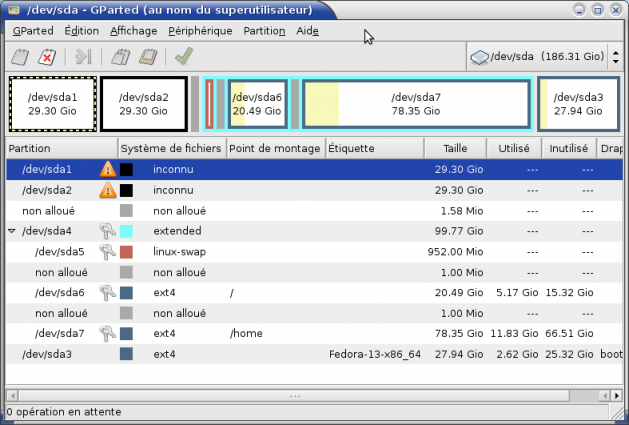This screenshot has width=629, height=425.
Task: Collapse the /dev/sda4 extended partition tree
Action: tap(12, 231)
